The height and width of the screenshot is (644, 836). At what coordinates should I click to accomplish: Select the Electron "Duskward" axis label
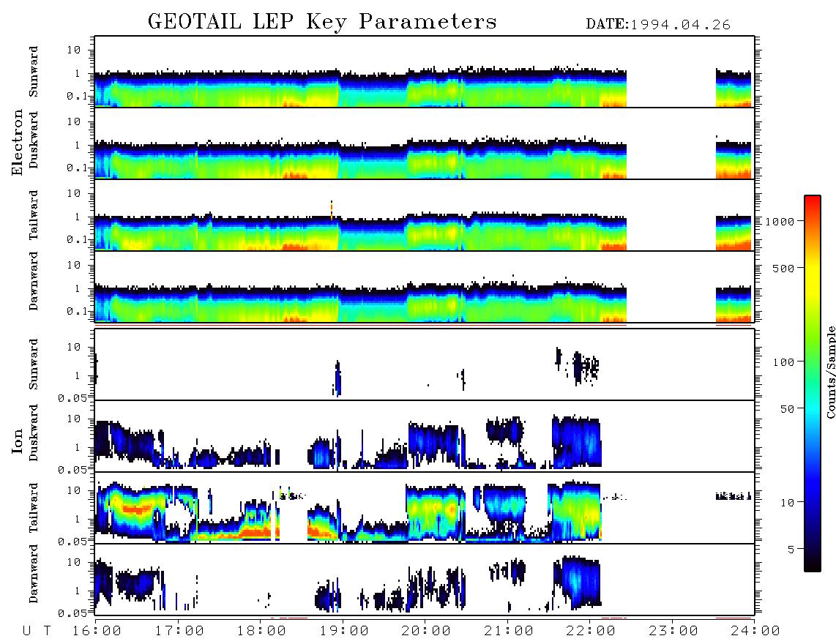[x=34, y=141]
